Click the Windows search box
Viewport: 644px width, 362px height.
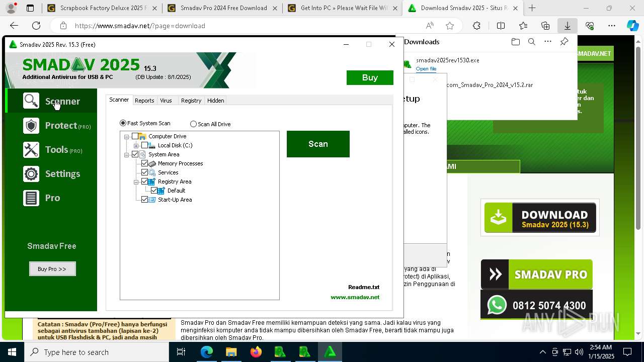[97, 352]
